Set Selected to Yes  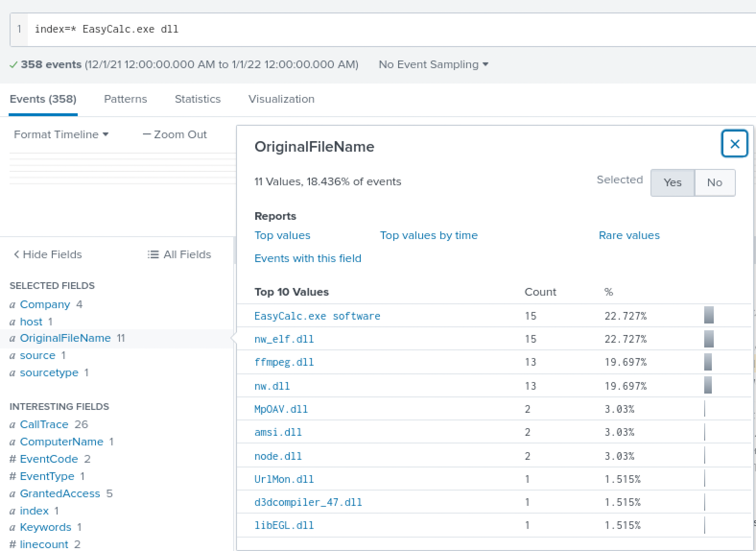pos(672,182)
